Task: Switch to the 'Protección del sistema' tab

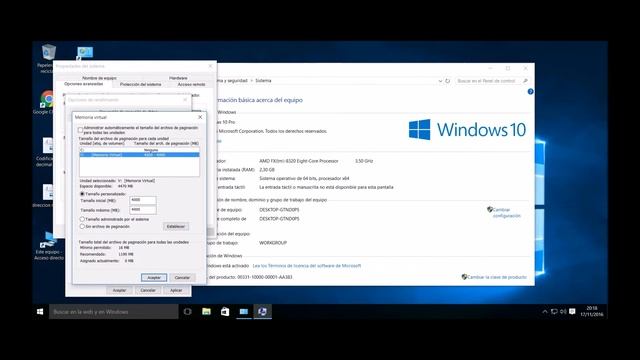Action: [x=140, y=84]
